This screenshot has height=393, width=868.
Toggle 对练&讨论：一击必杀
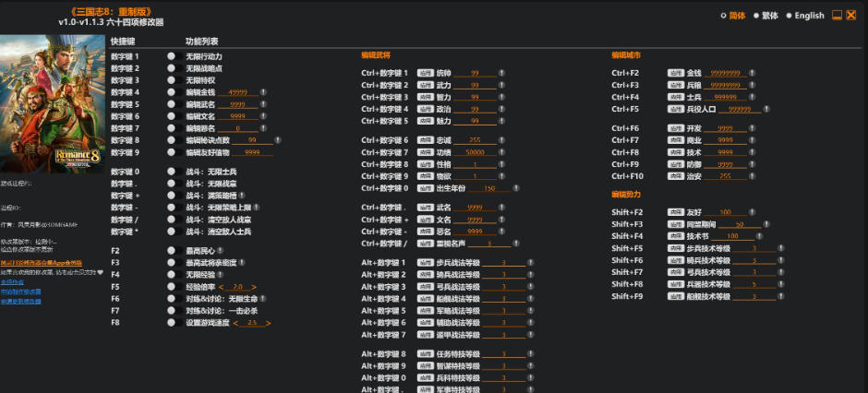[175, 311]
